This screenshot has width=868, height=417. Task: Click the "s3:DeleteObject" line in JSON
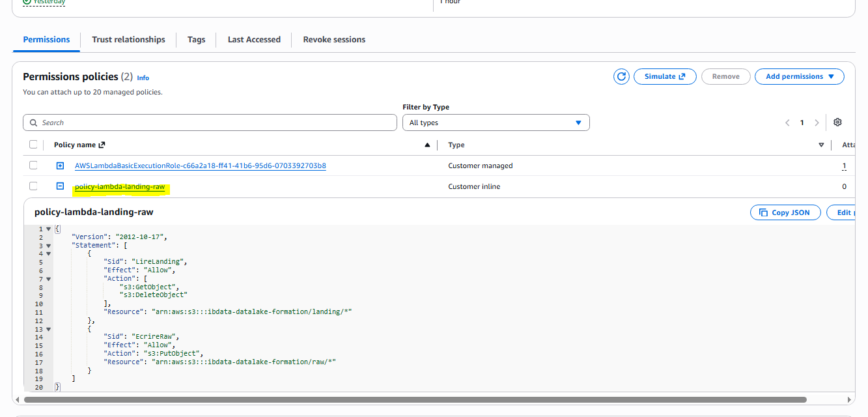coord(153,295)
